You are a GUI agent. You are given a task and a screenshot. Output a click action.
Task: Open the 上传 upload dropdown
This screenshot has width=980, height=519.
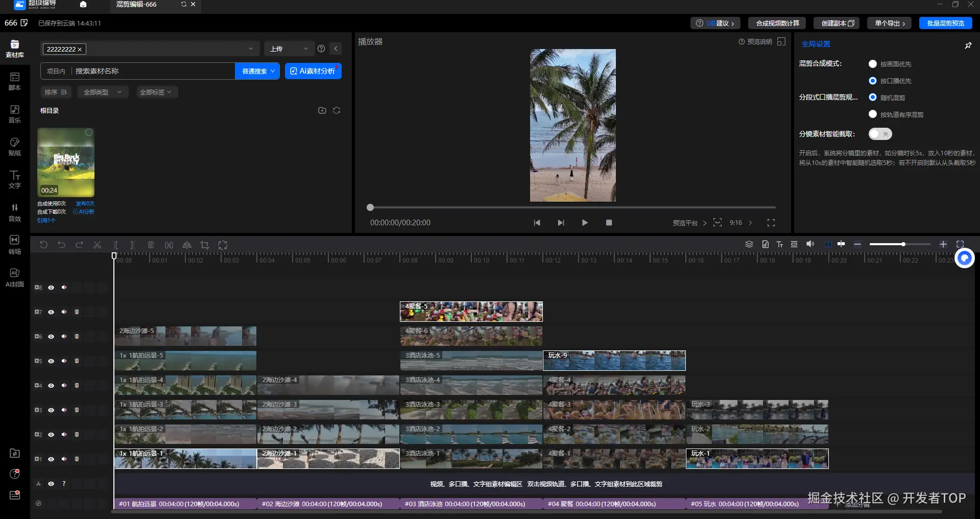pos(289,49)
